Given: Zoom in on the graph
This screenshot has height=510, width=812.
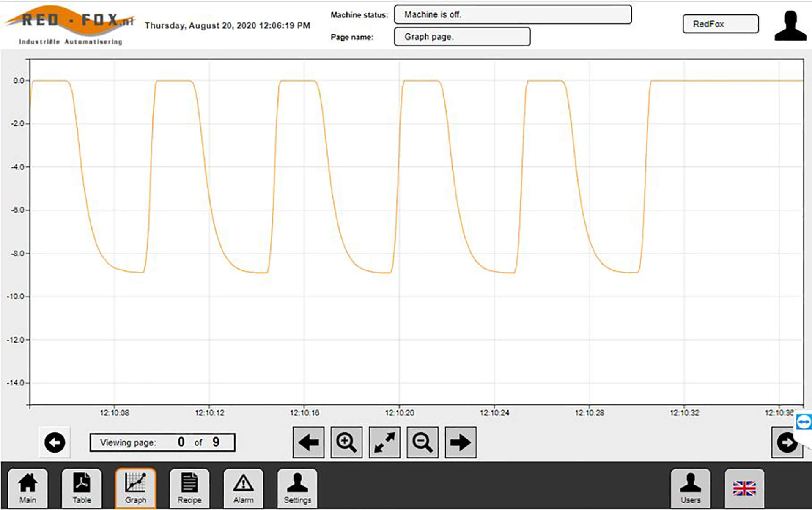Looking at the screenshot, I should coord(346,442).
